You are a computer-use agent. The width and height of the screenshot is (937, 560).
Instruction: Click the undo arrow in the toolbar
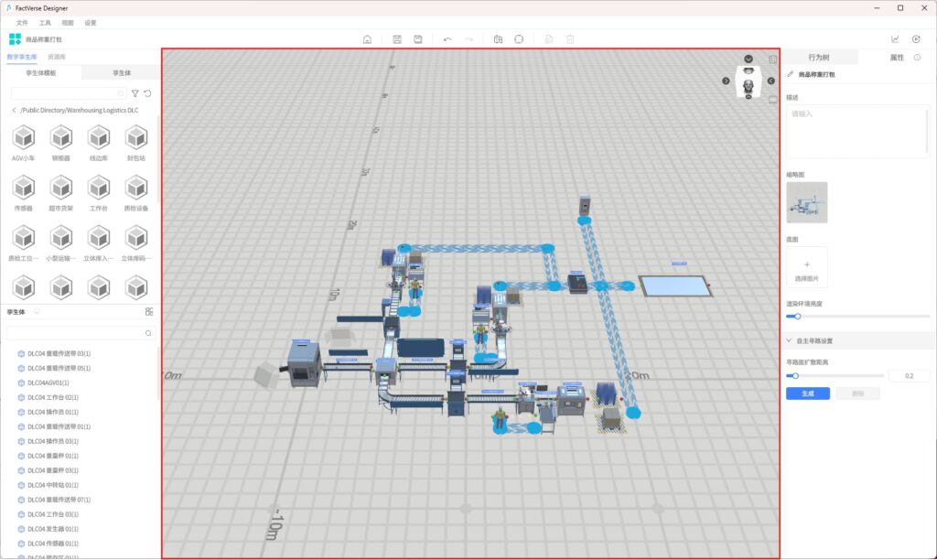click(447, 39)
